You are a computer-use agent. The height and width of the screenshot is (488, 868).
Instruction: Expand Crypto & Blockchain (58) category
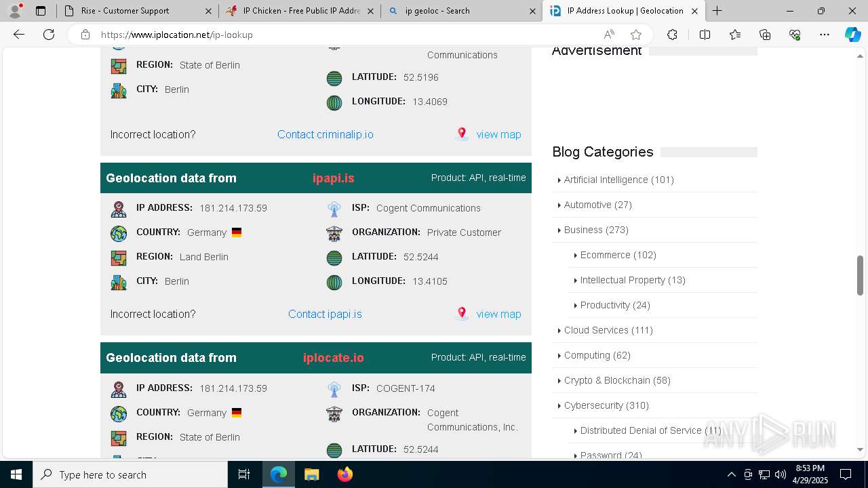[x=617, y=380]
